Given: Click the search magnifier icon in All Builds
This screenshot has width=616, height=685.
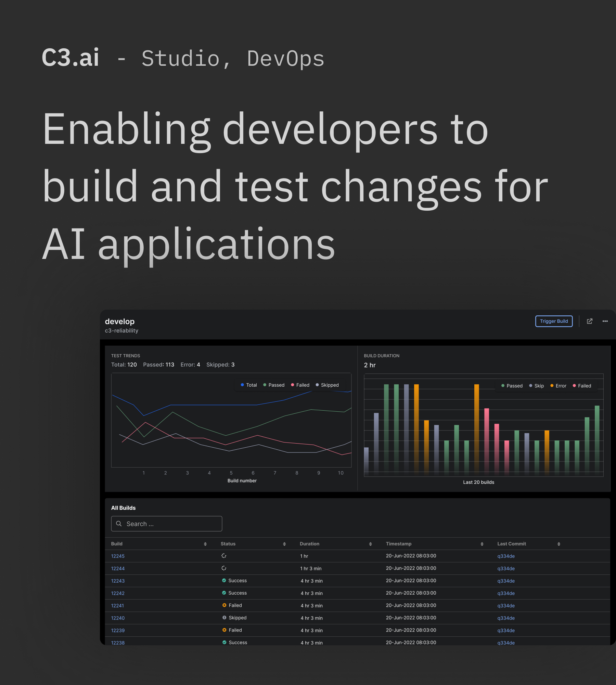Looking at the screenshot, I should point(119,524).
